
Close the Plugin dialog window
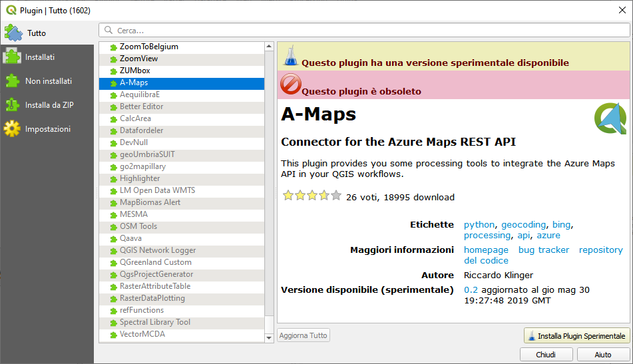(622, 10)
